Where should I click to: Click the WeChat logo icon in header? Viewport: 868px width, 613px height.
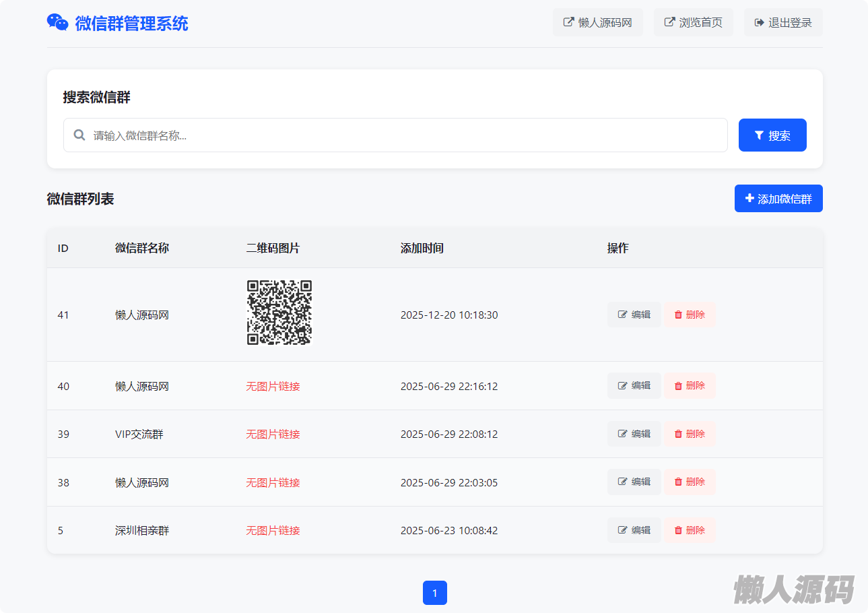pyautogui.click(x=57, y=22)
